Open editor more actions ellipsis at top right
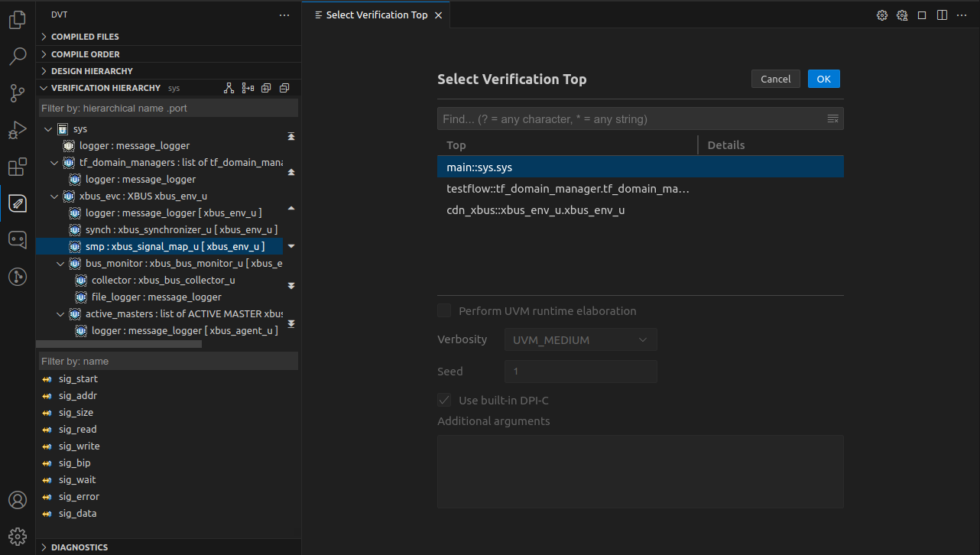The image size is (980, 555). click(x=962, y=15)
